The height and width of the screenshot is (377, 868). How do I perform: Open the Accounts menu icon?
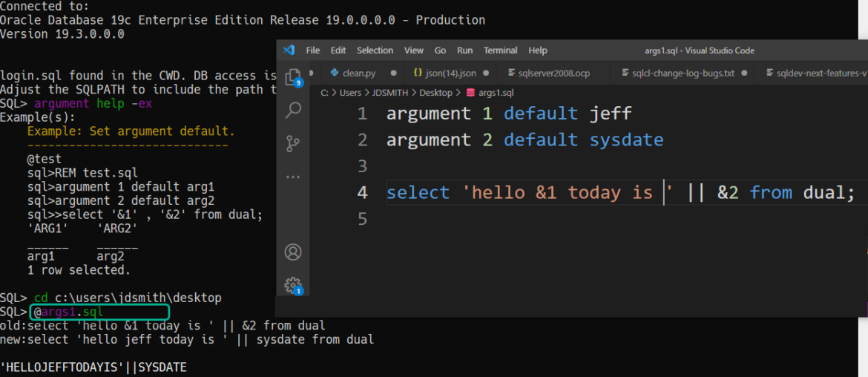293,252
